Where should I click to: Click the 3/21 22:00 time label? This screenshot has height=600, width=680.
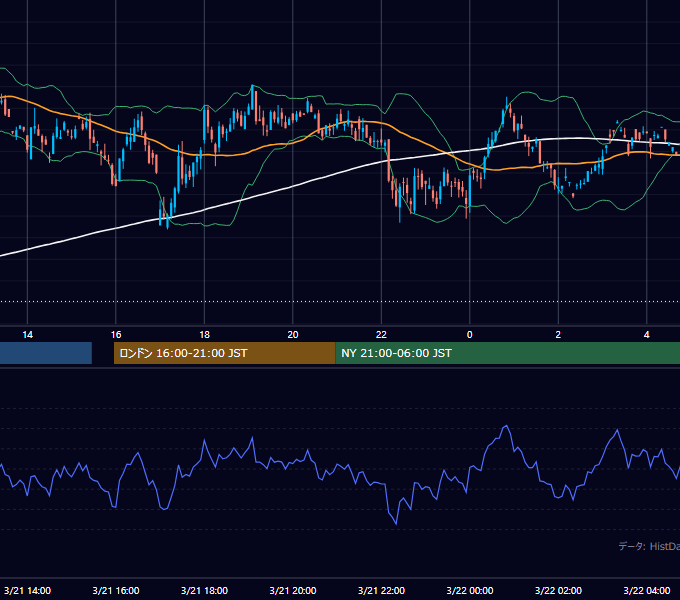(381, 590)
